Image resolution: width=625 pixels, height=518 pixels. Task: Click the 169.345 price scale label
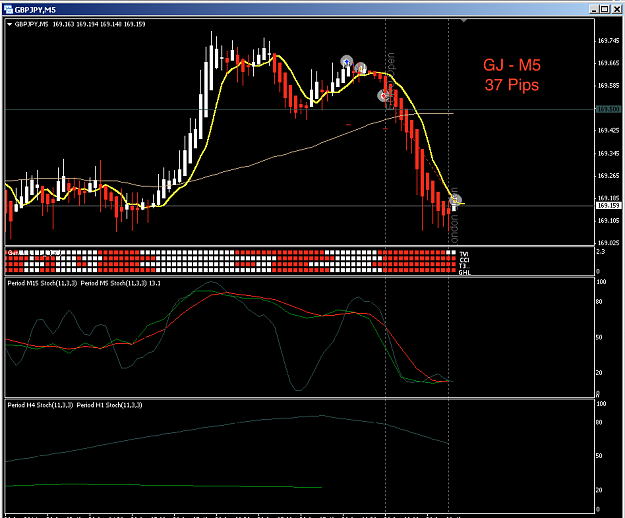pos(608,153)
